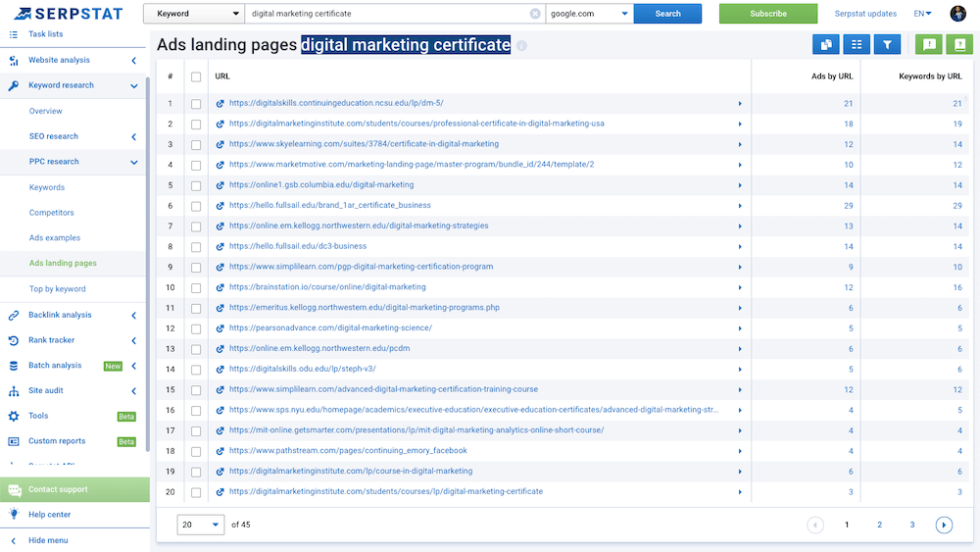The image size is (980, 552).
Task: Check the box for row 12 pearsonadvance
Action: 196,328
